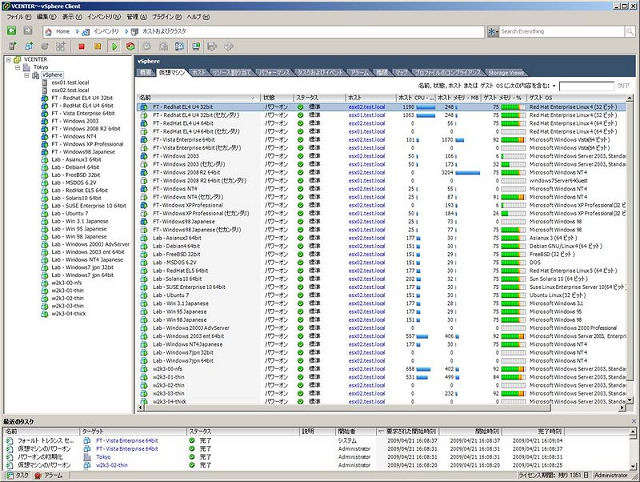
Task: Click the Search Everything magnifier icon
Action: coord(629,31)
